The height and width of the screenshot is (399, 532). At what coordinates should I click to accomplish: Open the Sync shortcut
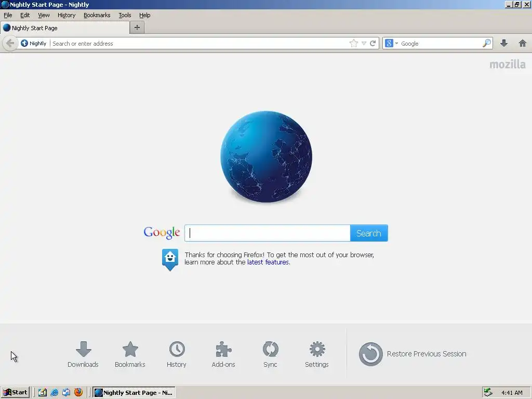pyautogui.click(x=270, y=354)
